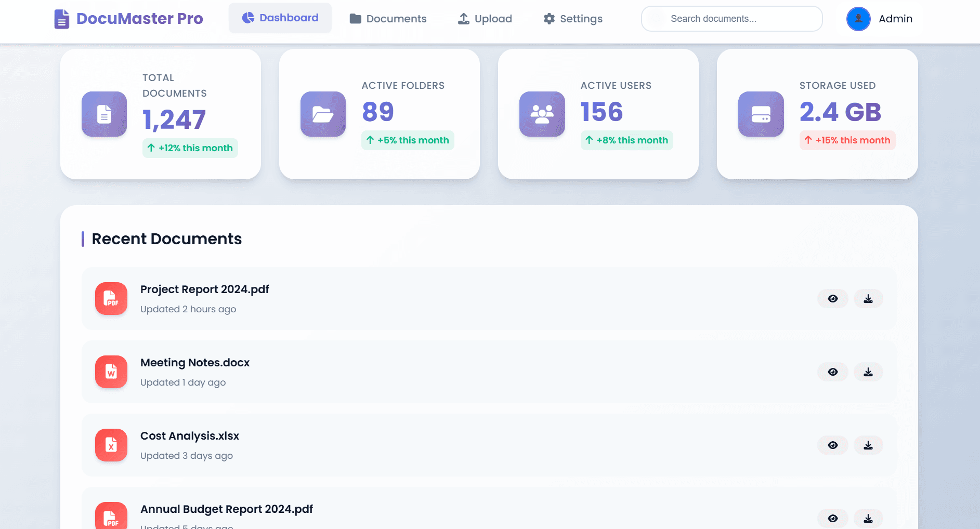Open the Project Report 2024.pdf title
The width and height of the screenshot is (980, 529).
tap(204, 289)
